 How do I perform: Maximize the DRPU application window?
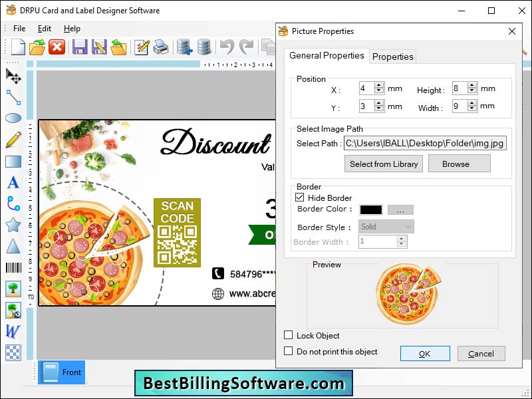click(491, 11)
